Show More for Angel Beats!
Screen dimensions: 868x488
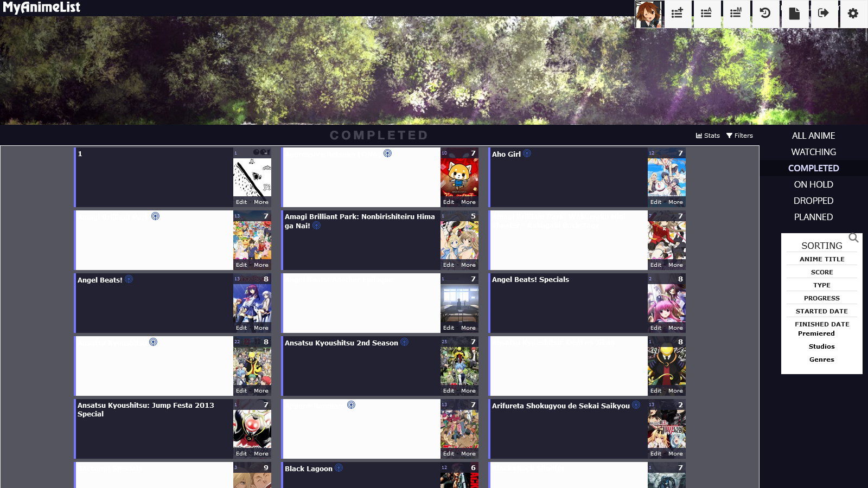261,328
